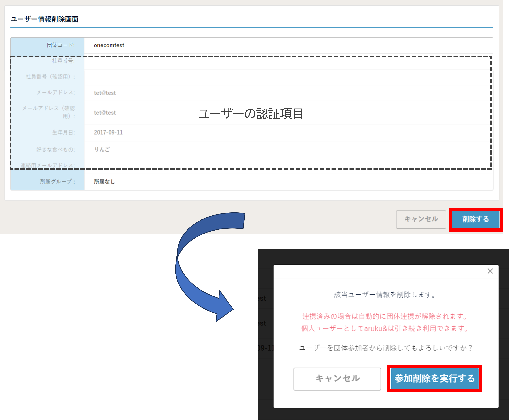Click the ユーザーの認証項目 annotation text
Screen dimensions: 509x420
point(251,114)
